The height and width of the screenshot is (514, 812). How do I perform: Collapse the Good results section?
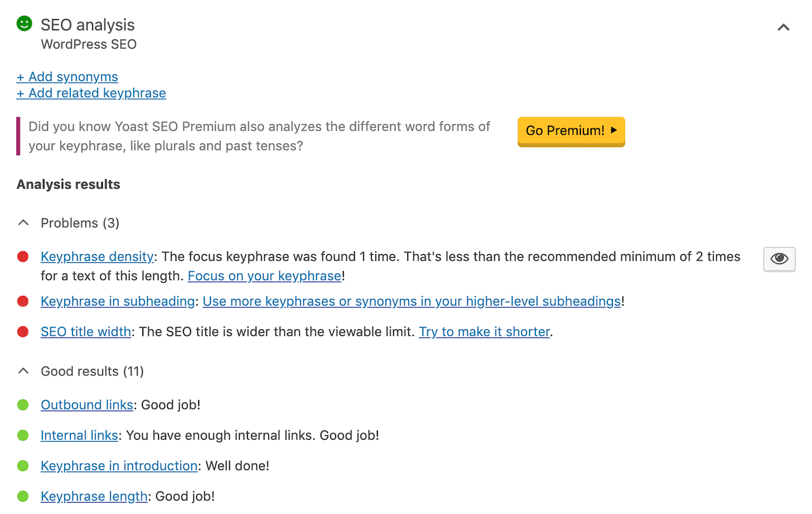pyautogui.click(x=23, y=370)
